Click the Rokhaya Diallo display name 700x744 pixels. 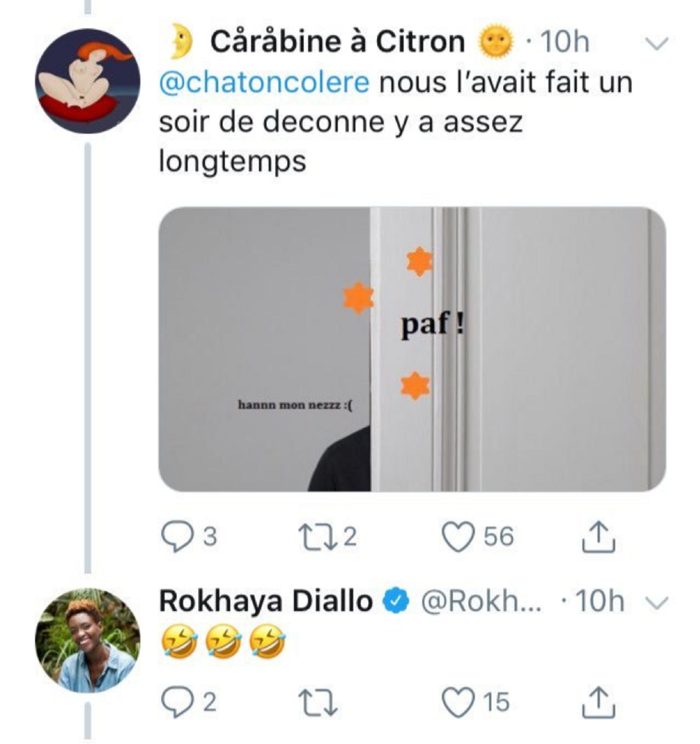point(266,601)
